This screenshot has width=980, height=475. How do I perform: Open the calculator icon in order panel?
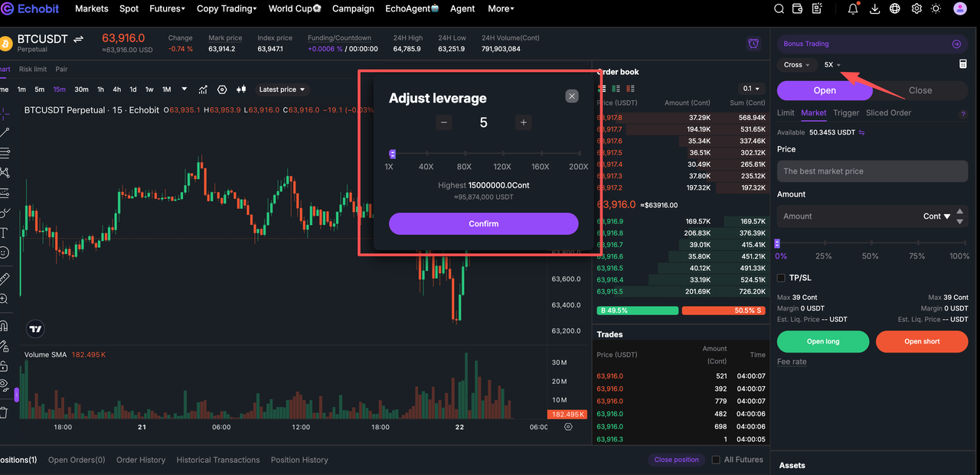coord(963,64)
